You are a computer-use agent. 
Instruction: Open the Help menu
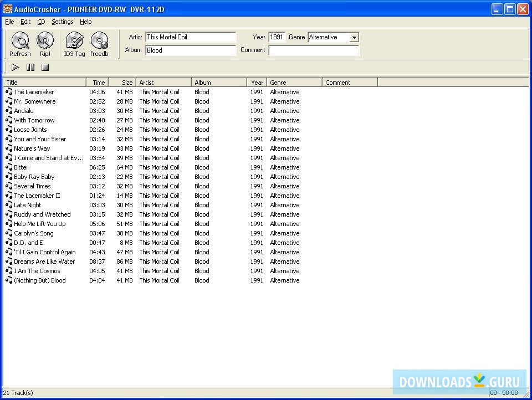85,22
